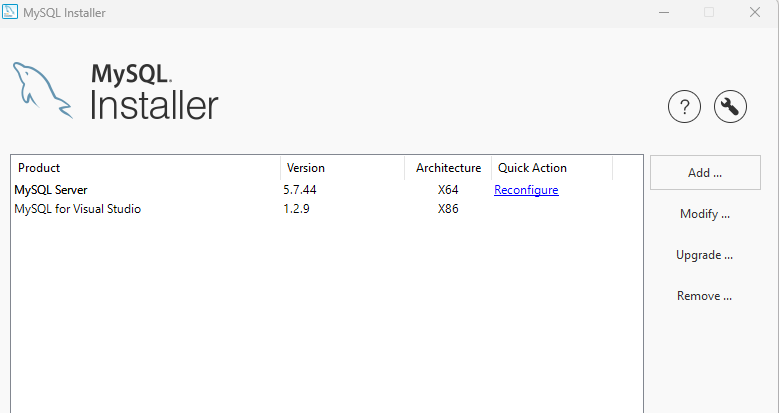
Task: Click the Remove ... button
Action: pos(705,296)
